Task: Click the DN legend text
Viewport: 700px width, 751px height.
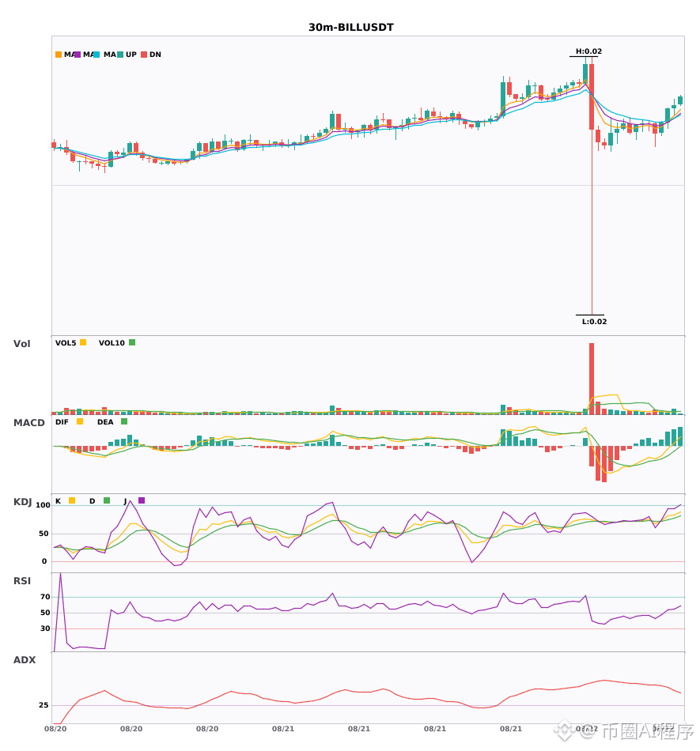Action: (155, 55)
